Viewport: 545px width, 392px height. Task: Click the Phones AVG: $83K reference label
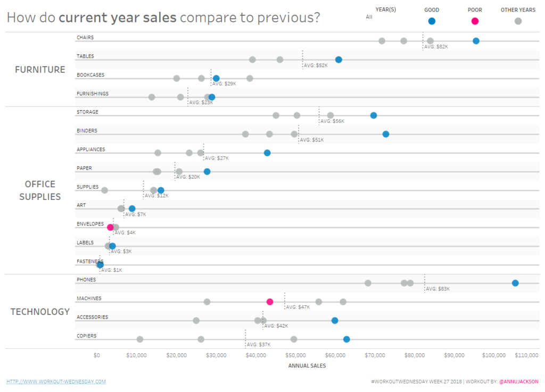[x=438, y=289]
